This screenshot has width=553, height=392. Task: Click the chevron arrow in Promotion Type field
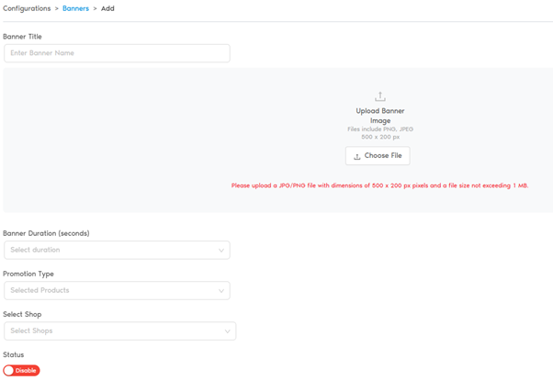click(220, 291)
